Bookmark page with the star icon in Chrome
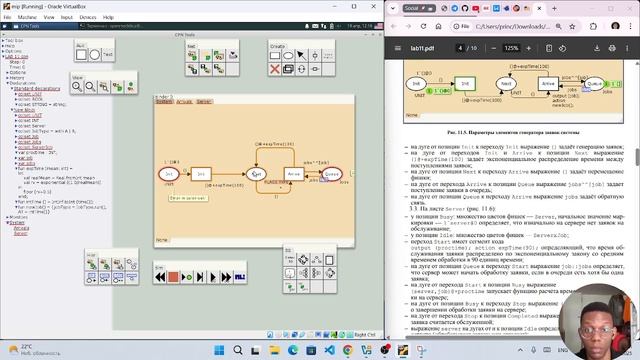This screenshot has width=640, height=360. tap(572, 26)
